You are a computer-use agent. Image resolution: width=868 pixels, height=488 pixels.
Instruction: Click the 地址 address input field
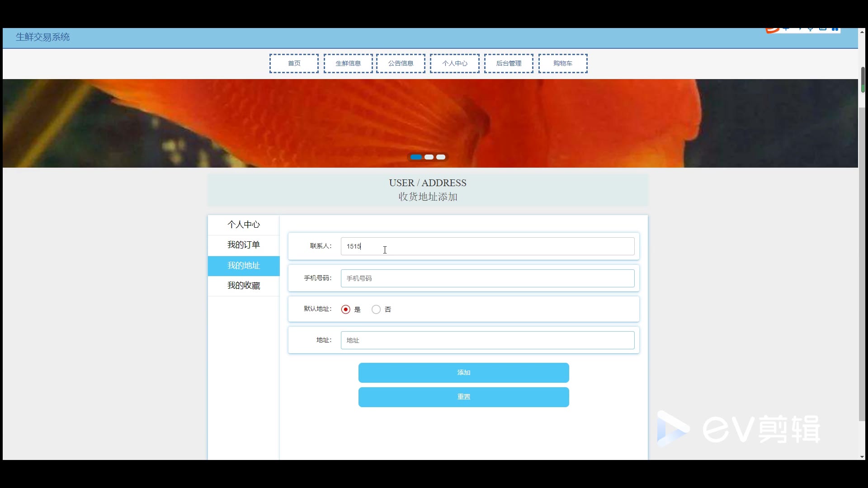(487, 340)
